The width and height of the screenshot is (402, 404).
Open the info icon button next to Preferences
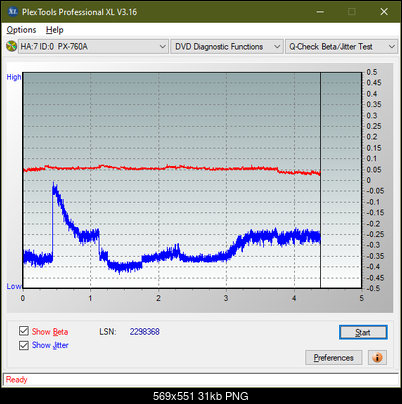coord(377,358)
